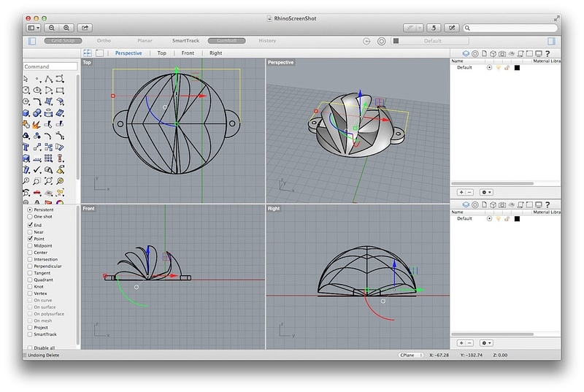This screenshot has width=584, height=392.
Task: Pick the Polyline tool in the tool palette
Action: 48,79
